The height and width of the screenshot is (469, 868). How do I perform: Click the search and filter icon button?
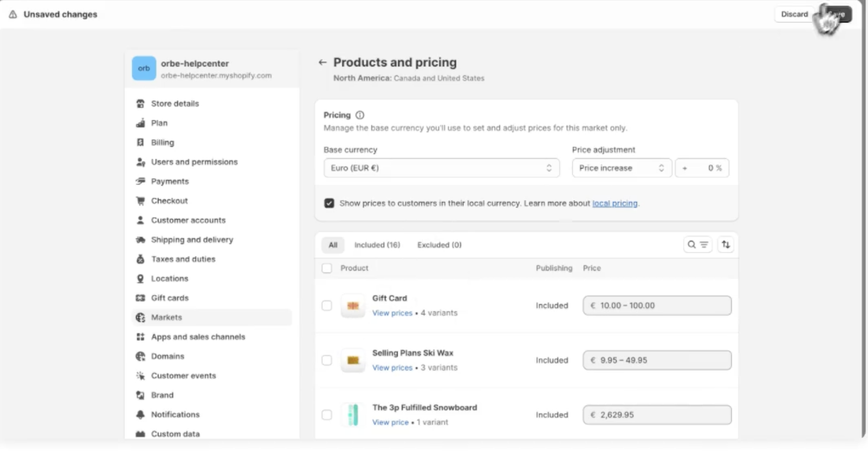[697, 245]
